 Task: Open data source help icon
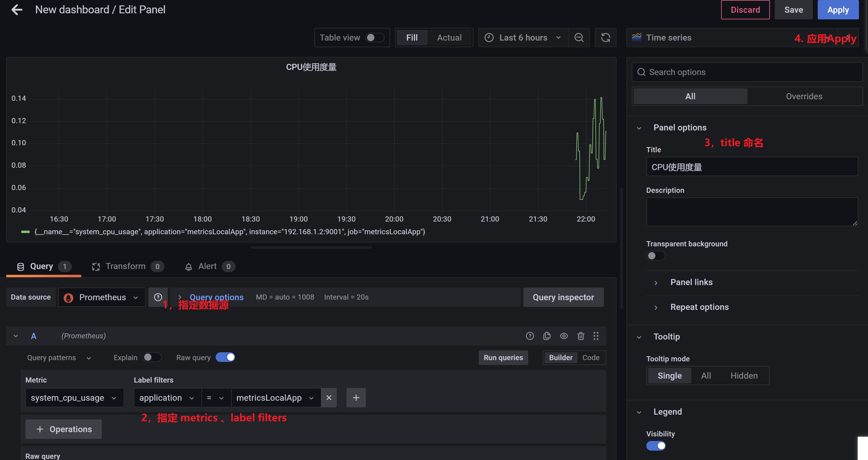pos(158,297)
